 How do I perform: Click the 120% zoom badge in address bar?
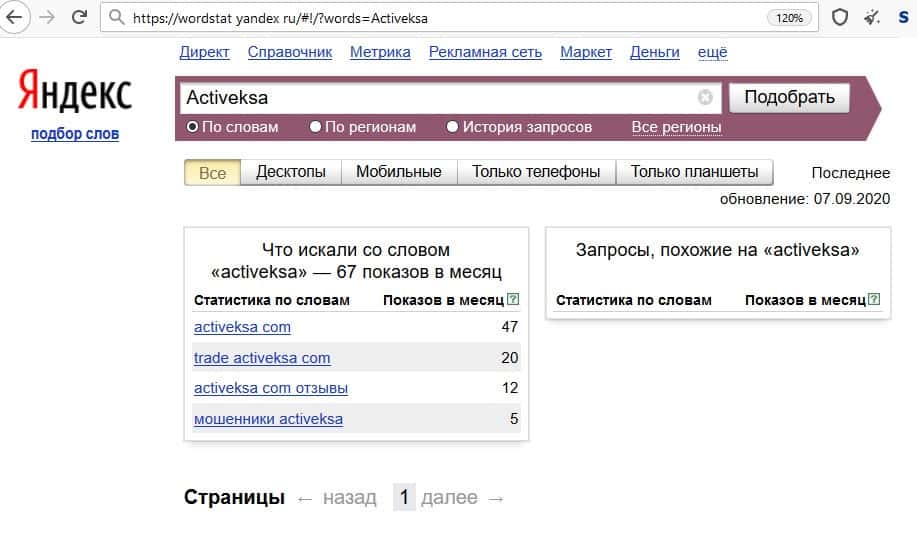coord(789,17)
